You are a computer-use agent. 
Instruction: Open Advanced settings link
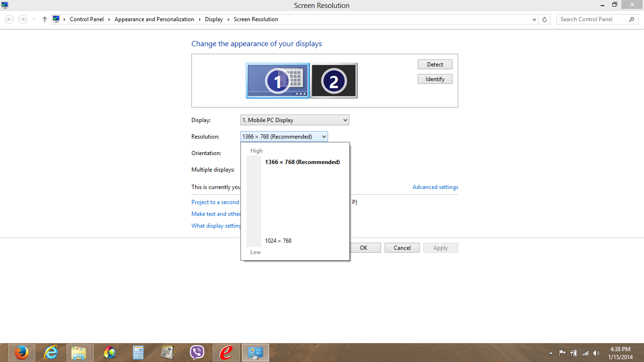pyautogui.click(x=435, y=187)
